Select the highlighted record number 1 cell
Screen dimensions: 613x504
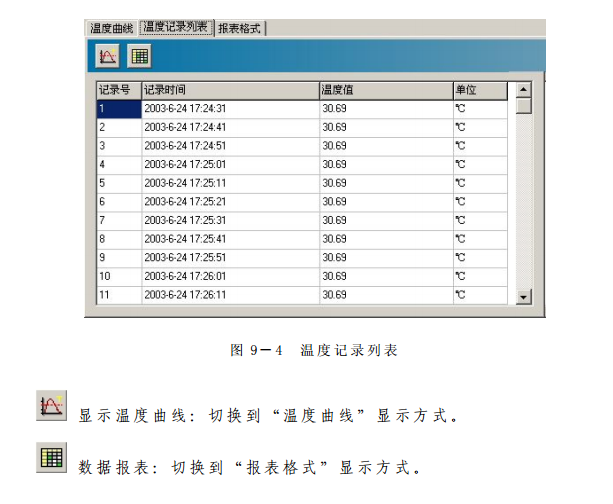pyautogui.click(x=119, y=109)
